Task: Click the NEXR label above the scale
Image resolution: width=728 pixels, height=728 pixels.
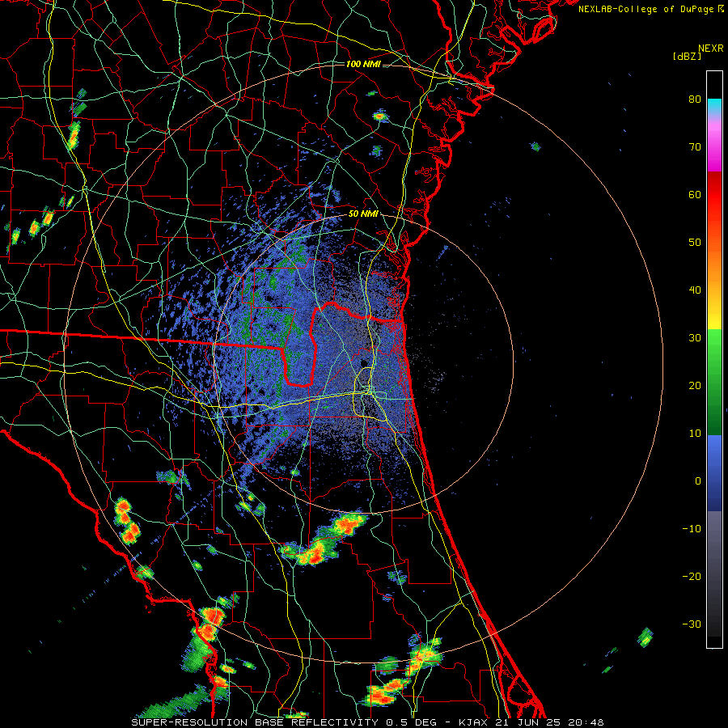Action: point(710,49)
